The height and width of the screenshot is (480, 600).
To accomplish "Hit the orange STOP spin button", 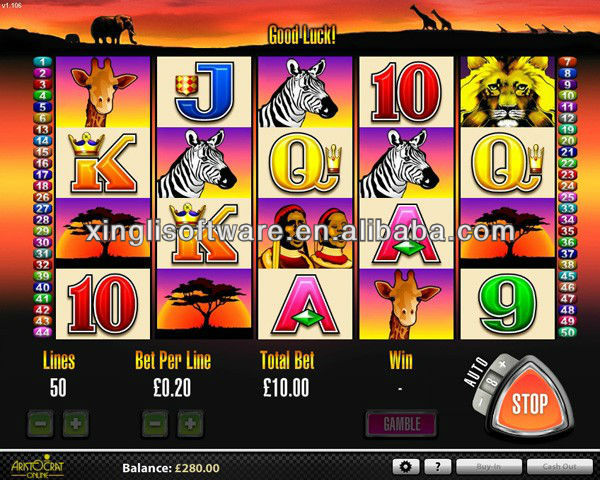I will (x=530, y=401).
